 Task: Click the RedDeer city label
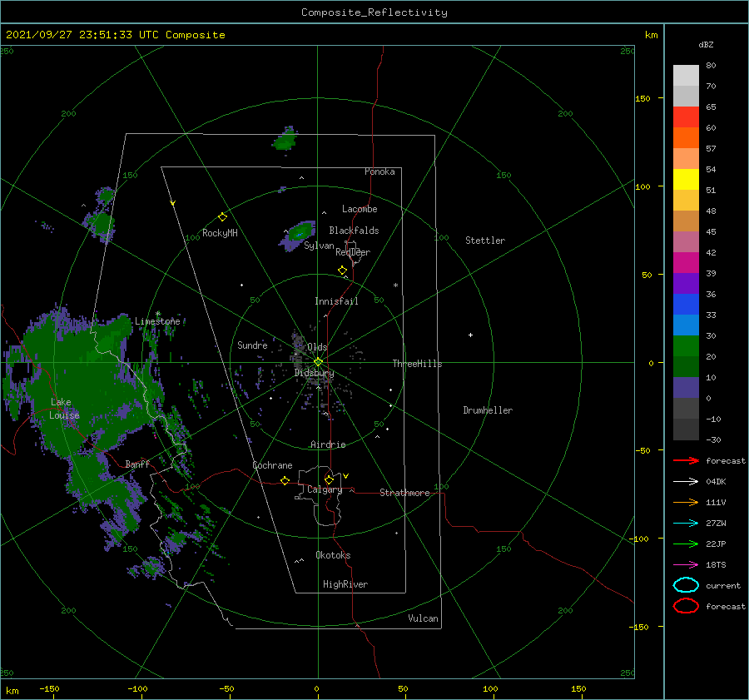point(353,252)
